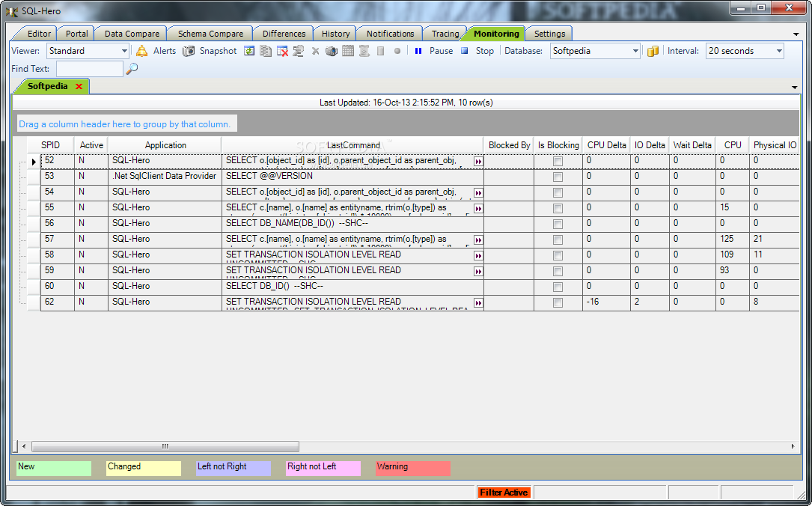
Task: Sort by the SPID column header
Action: [50, 145]
